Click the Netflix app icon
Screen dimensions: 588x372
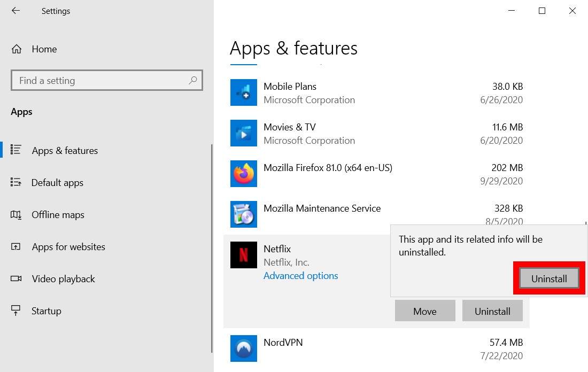point(244,255)
